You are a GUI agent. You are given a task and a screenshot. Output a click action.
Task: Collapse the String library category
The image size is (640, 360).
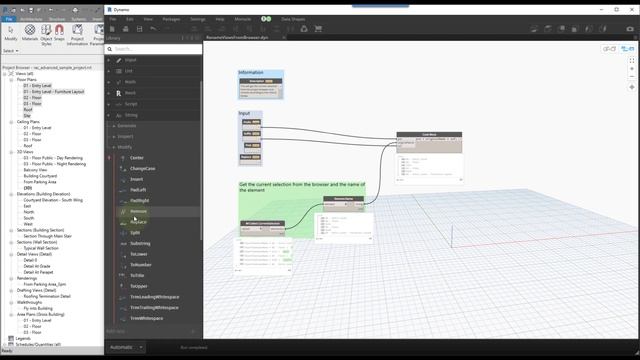[x=109, y=116]
